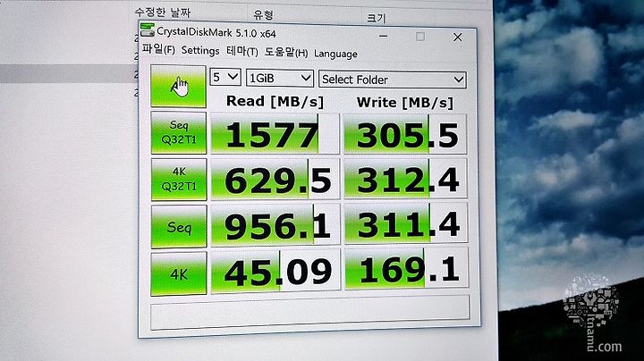The height and width of the screenshot is (361, 644).
Task: Run the plain Seq test button
Action: [x=179, y=227]
